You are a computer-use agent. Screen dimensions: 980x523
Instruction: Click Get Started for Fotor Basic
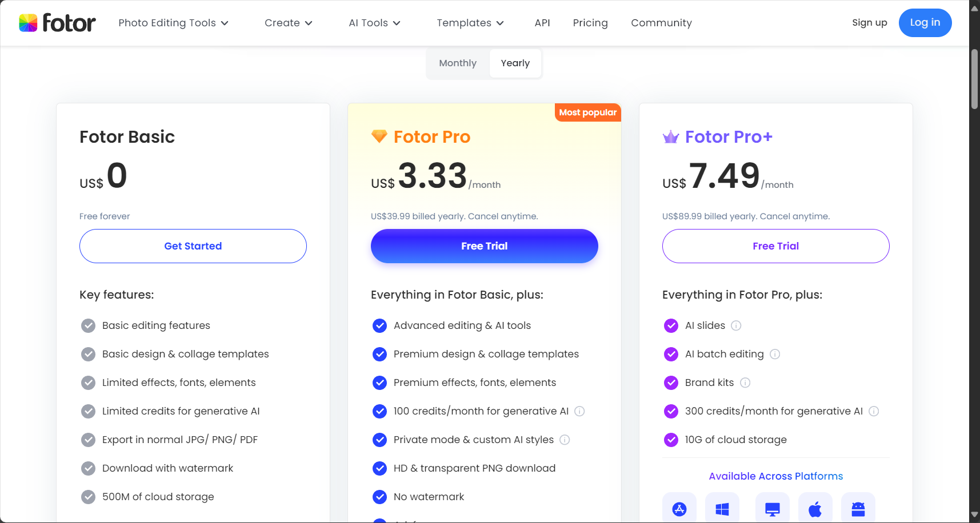tap(193, 246)
